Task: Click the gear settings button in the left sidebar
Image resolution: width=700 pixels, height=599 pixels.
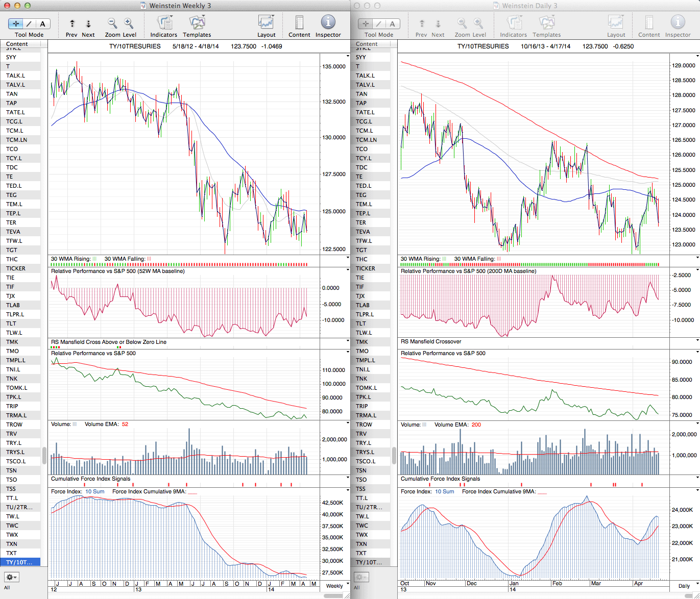Action: coord(11,577)
